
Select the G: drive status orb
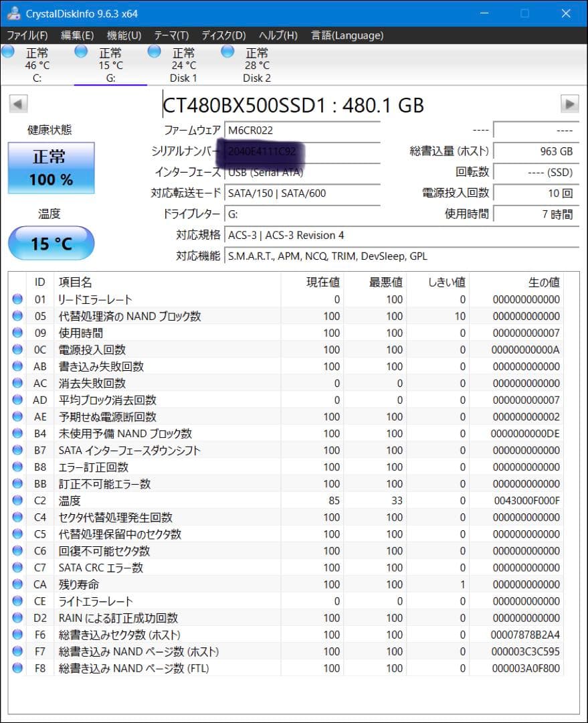click(x=81, y=52)
